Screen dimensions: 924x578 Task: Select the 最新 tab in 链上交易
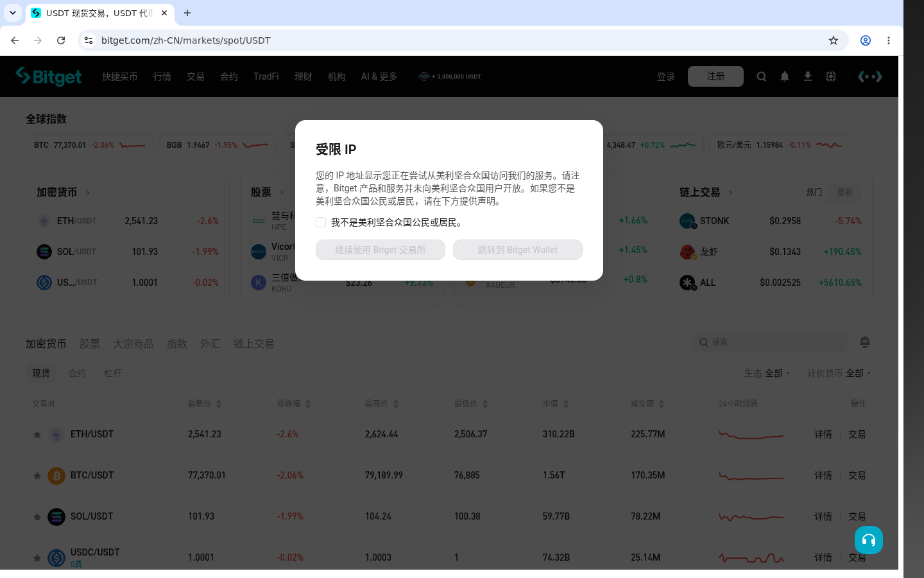click(845, 192)
